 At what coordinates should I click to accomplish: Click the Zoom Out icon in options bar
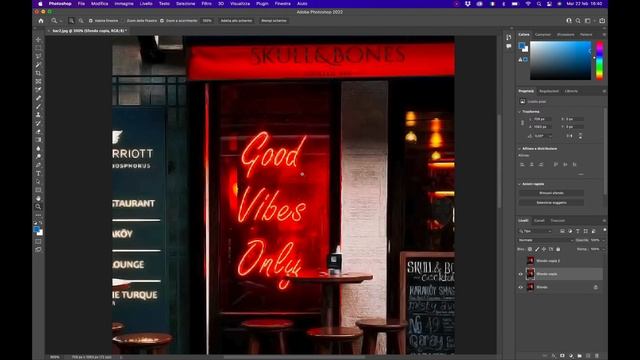point(81,20)
